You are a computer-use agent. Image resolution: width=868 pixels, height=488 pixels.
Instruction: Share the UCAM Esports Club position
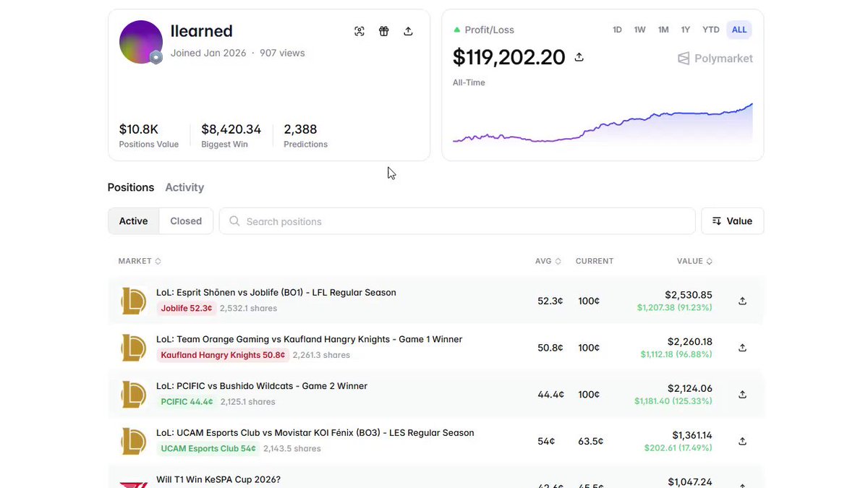[742, 441]
